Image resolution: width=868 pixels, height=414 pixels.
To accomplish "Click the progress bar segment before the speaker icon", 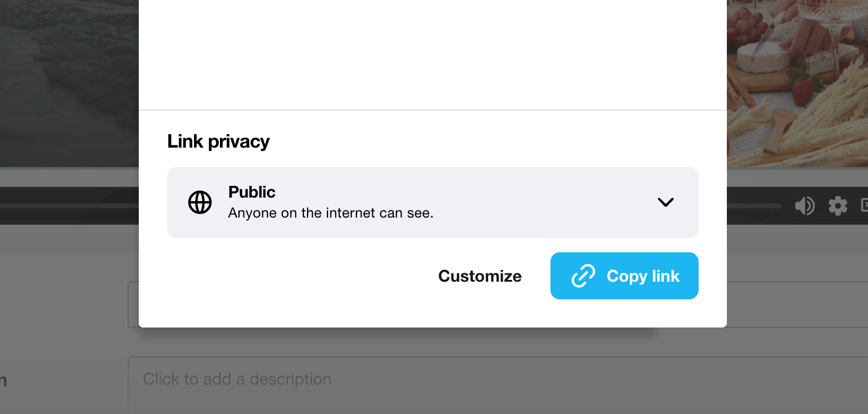I will pyautogui.click(x=754, y=206).
